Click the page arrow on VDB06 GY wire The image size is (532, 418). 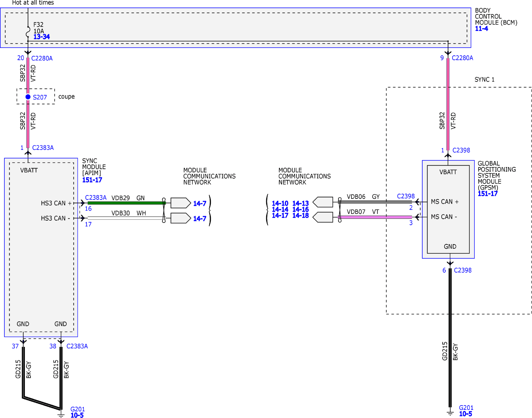click(323, 202)
